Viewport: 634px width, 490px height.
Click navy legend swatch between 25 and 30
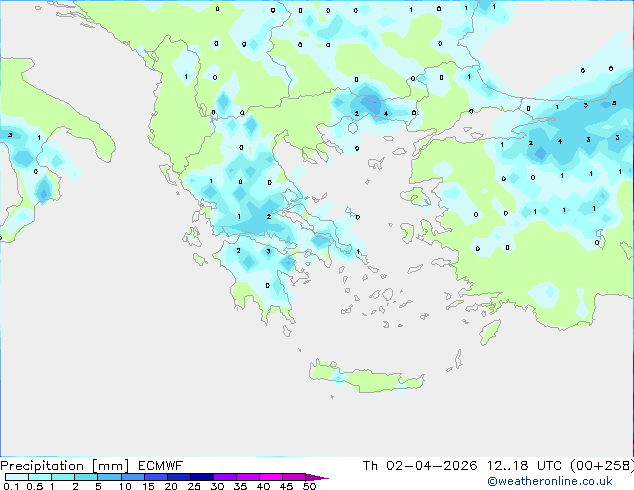[x=201, y=477]
